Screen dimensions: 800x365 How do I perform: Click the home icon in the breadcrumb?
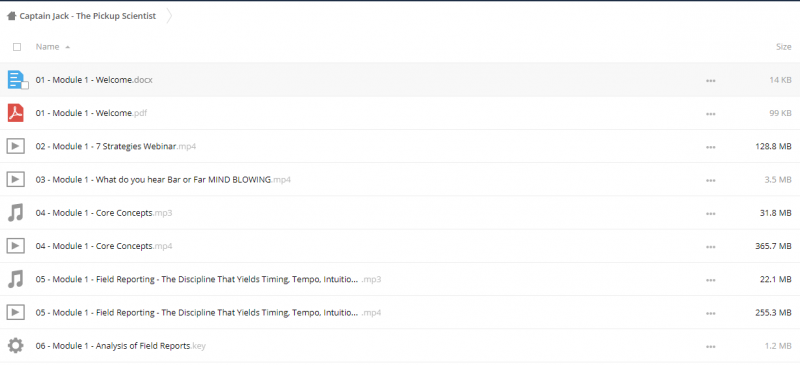[11, 16]
